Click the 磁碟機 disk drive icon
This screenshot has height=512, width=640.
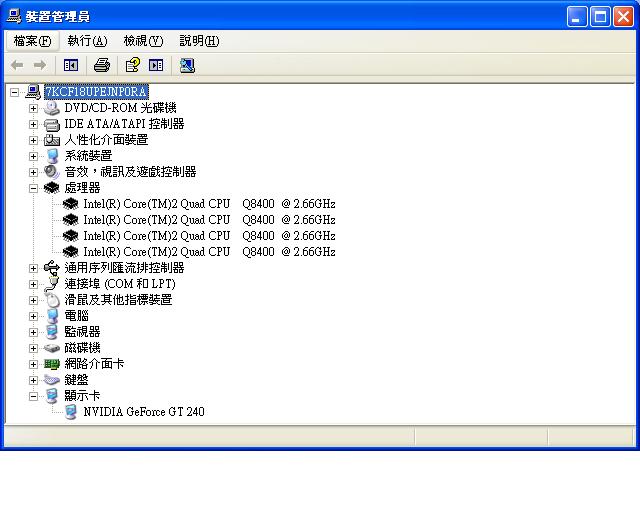pyautogui.click(x=52, y=348)
